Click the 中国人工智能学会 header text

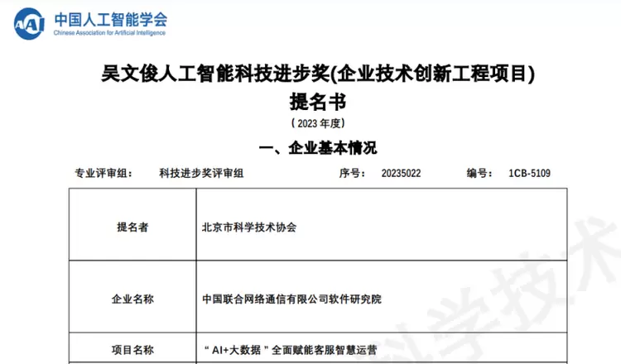(109, 18)
